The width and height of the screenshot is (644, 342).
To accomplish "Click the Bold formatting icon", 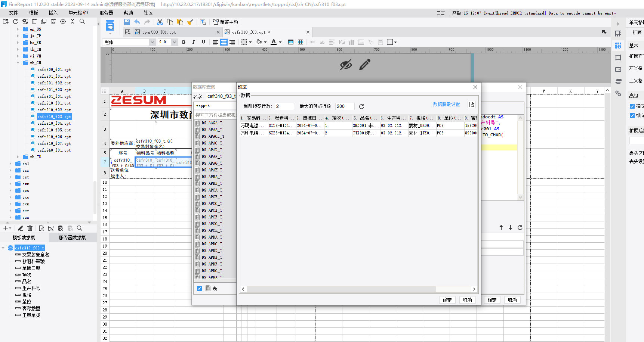I will click(184, 42).
